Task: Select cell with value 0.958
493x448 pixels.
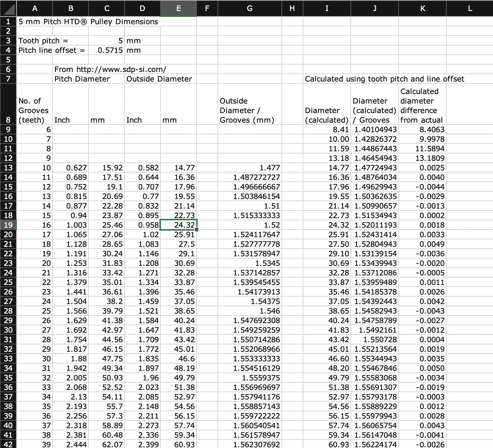Action: point(143,225)
